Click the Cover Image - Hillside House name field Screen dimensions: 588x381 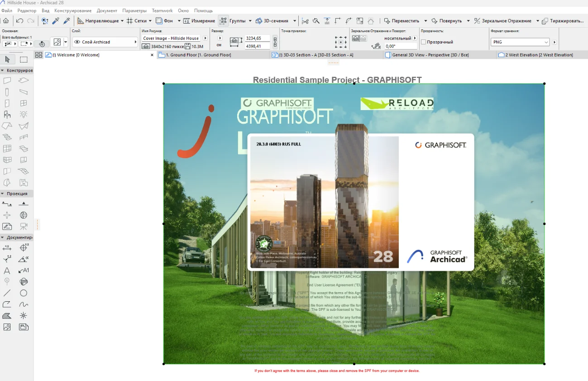(x=172, y=39)
